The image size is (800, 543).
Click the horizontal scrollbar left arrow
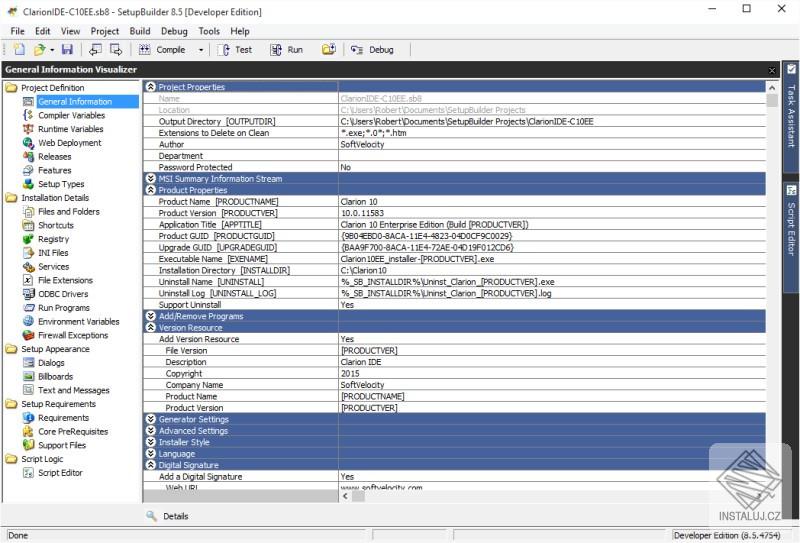pos(345,496)
